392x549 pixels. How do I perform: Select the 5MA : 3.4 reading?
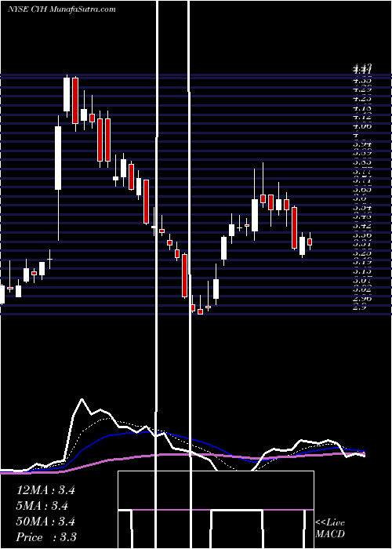pyautogui.click(x=42, y=506)
